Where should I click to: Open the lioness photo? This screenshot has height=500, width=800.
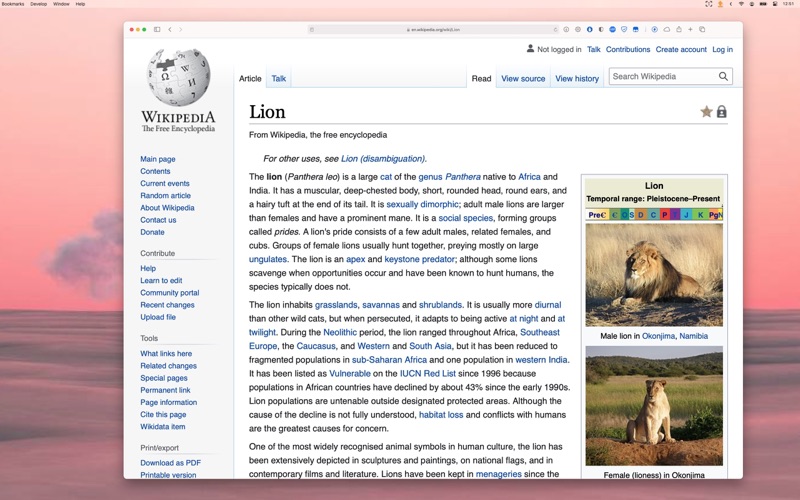point(654,406)
